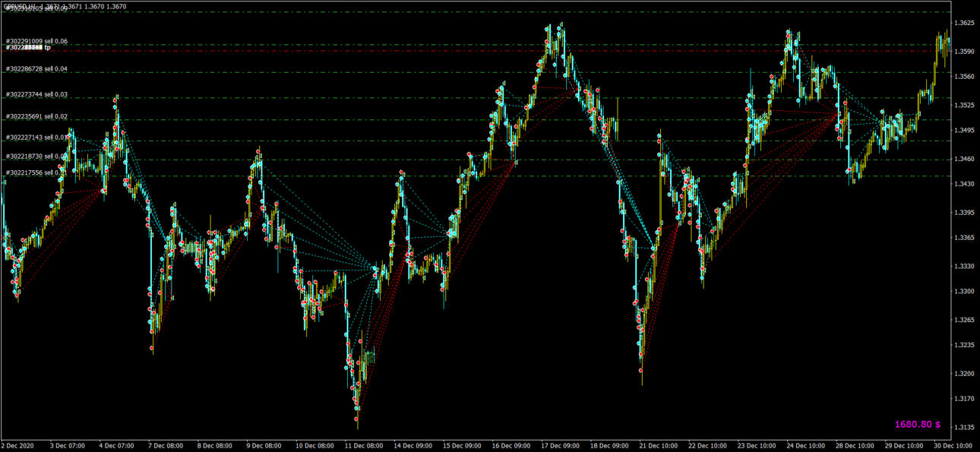
Task: Click the 1.3525 price axis label
Action: (x=965, y=106)
